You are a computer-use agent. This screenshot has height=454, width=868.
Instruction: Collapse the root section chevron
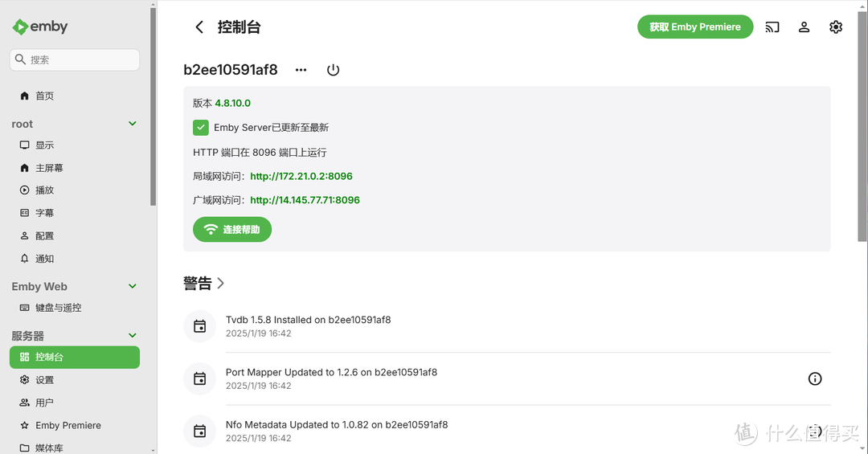pos(133,124)
